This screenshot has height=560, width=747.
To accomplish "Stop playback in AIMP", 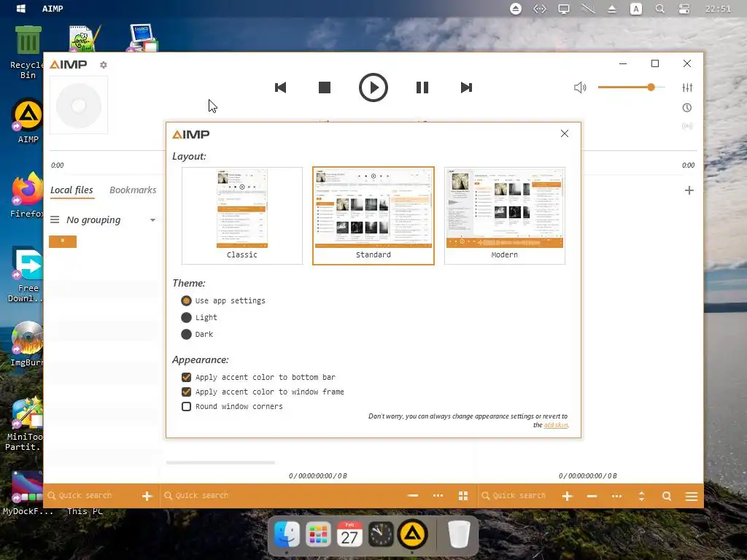I will point(325,87).
